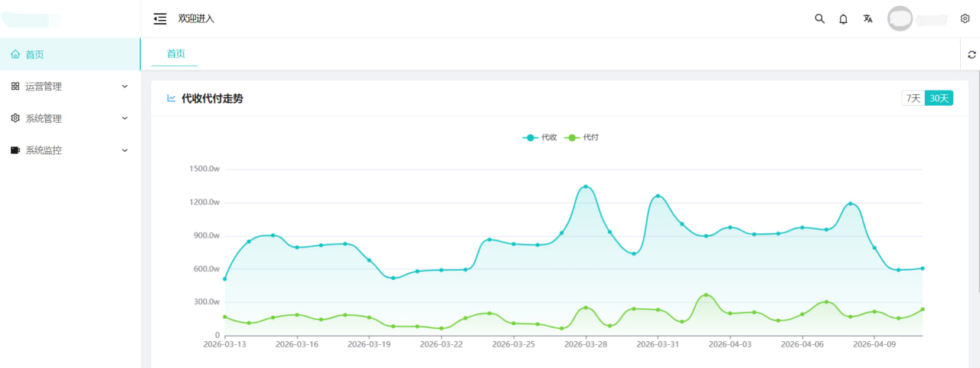Open notifications bell icon

click(843, 18)
